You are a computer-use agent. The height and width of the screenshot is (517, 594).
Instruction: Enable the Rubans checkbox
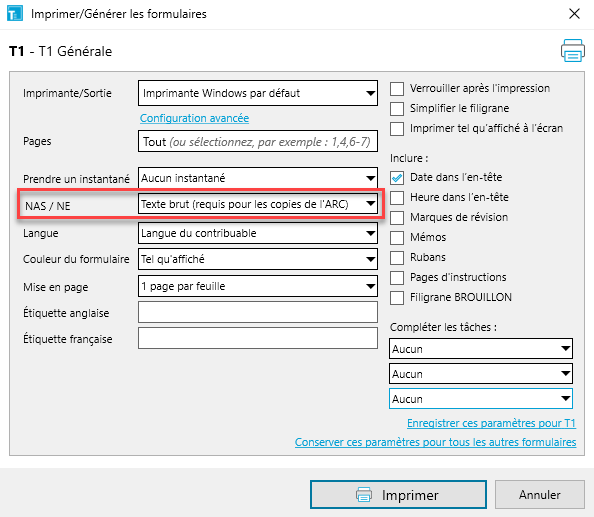click(397, 258)
